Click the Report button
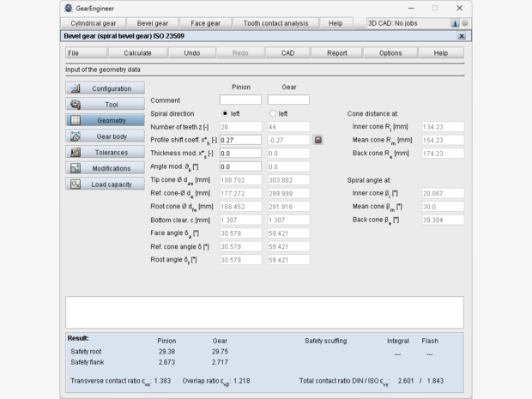Screen dimensions: 532x399 (x=336, y=53)
